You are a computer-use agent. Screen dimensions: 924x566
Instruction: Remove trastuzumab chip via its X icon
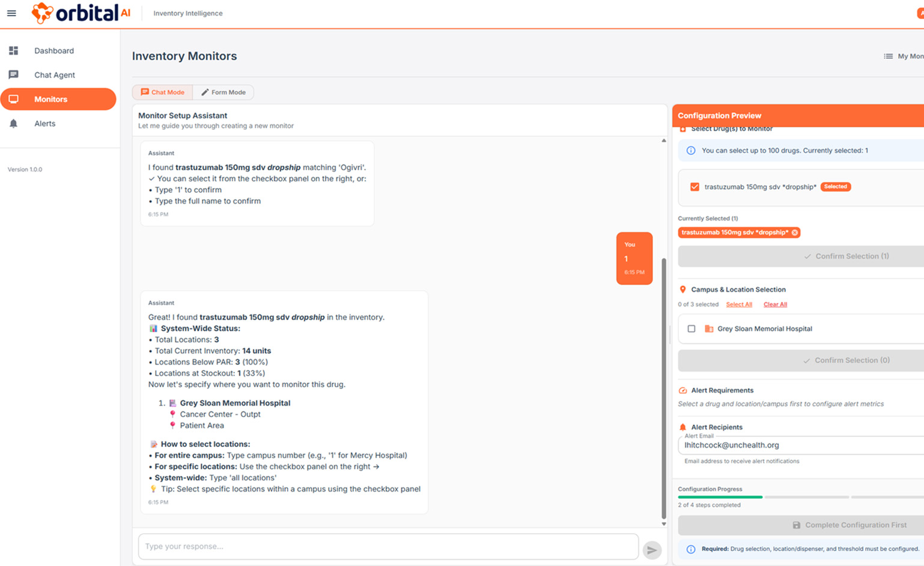pyautogui.click(x=795, y=233)
